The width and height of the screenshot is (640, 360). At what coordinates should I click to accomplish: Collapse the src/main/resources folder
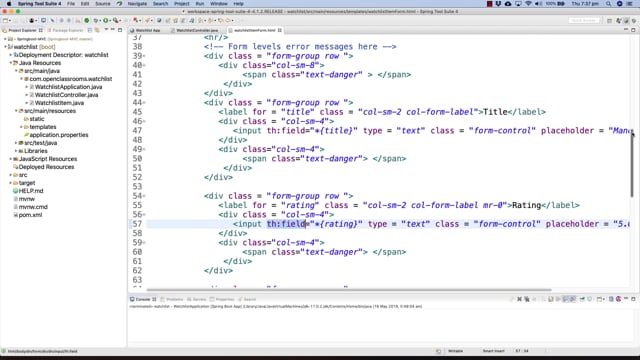(16, 111)
